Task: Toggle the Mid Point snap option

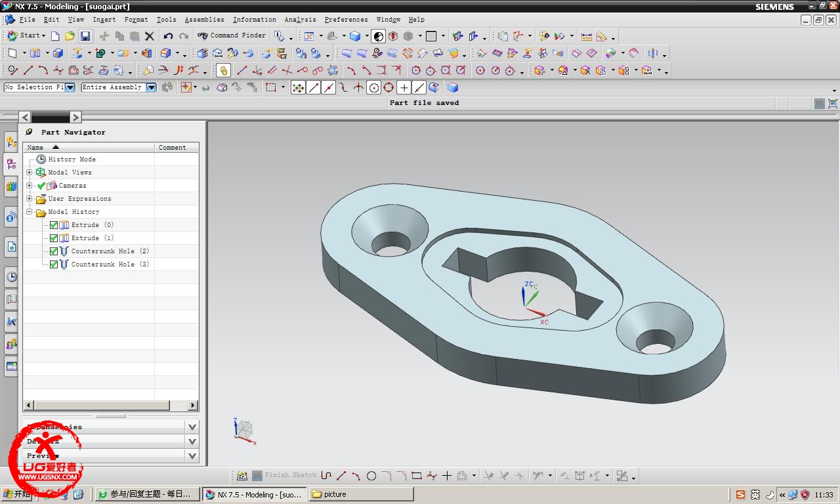Action: [329, 87]
